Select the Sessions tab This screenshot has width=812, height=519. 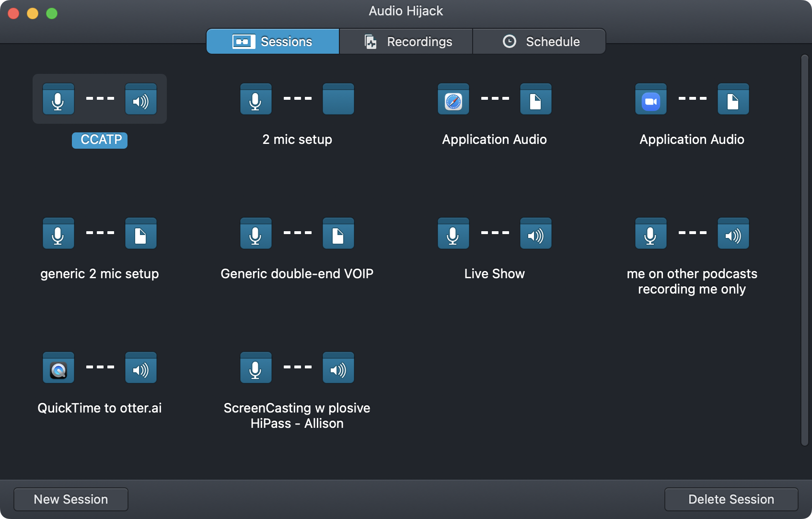[273, 42]
